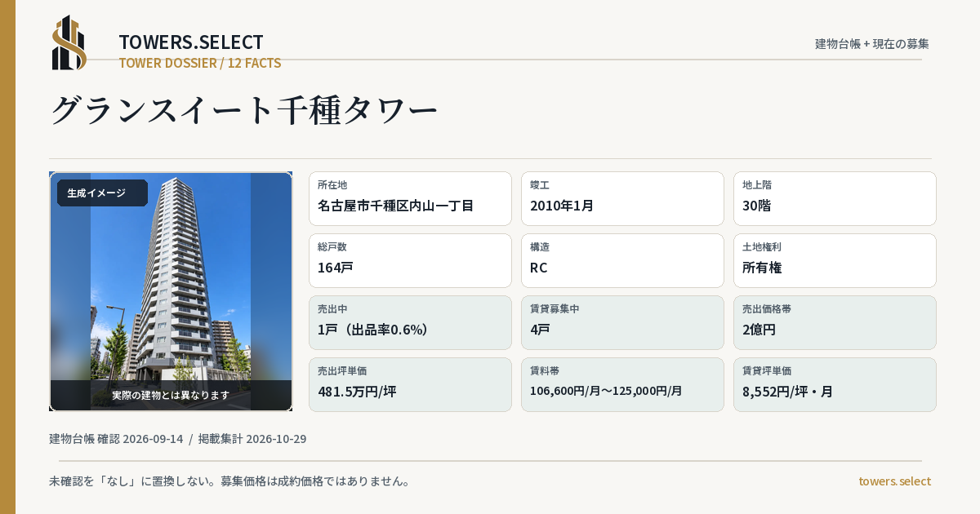The height and width of the screenshot is (514, 980).
Task: Click the 建物台帳 + 現在の募集 header label
Action: pyautogui.click(x=872, y=44)
